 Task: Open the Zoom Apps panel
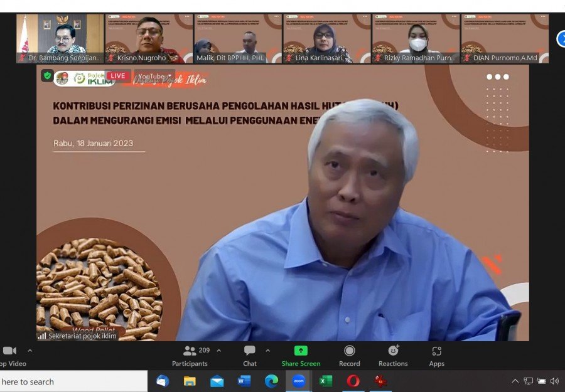[437, 356]
